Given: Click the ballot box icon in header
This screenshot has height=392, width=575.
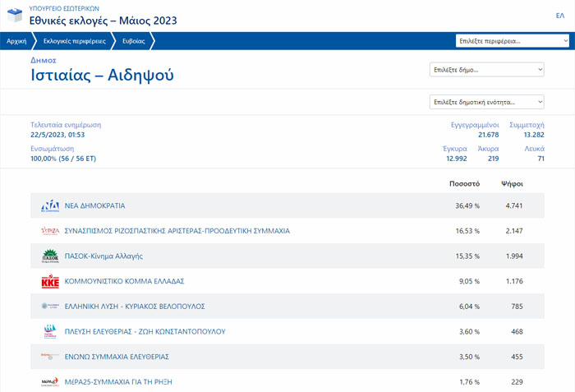Looking at the screenshot, I should [x=16, y=15].
